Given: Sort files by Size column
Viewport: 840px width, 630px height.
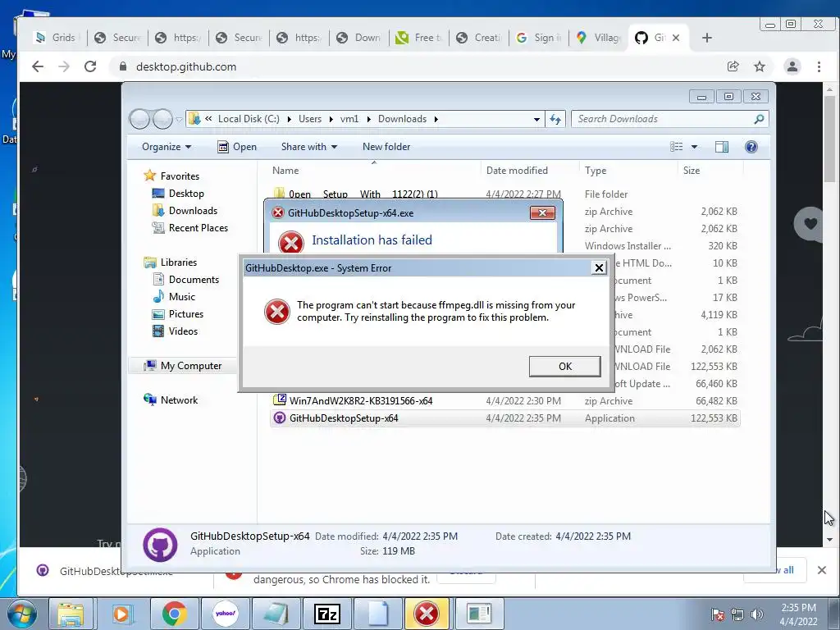Looking at the screenshot, I should pos(691,171).
